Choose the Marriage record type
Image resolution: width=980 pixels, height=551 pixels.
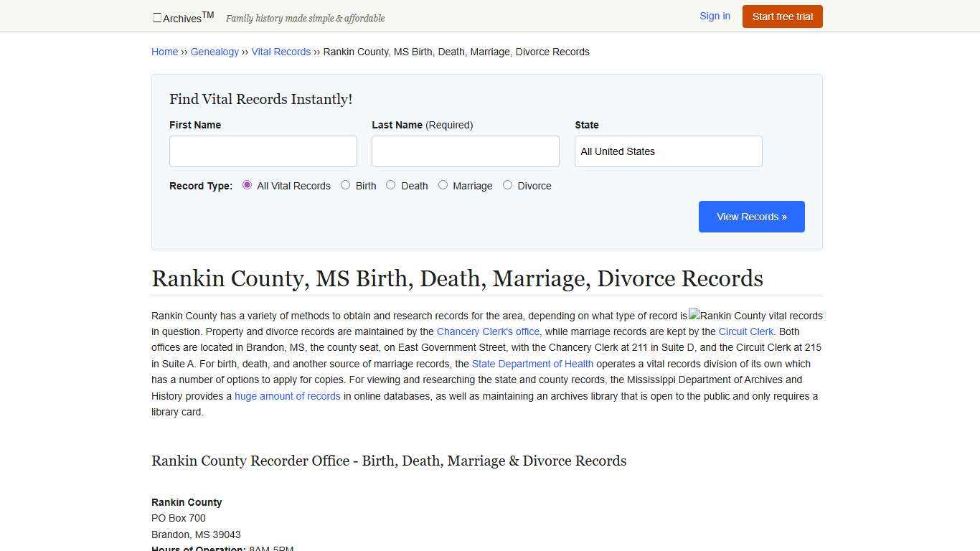(x=443, y=185)
